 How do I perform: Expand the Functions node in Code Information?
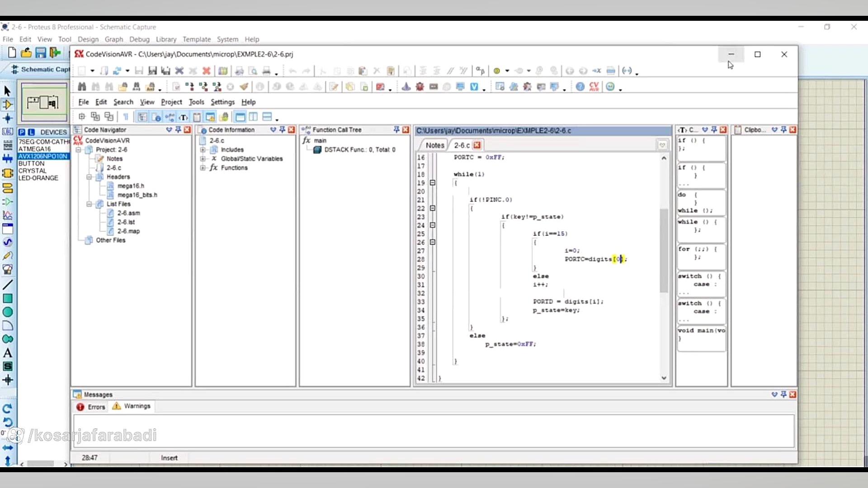click(203, 168)
